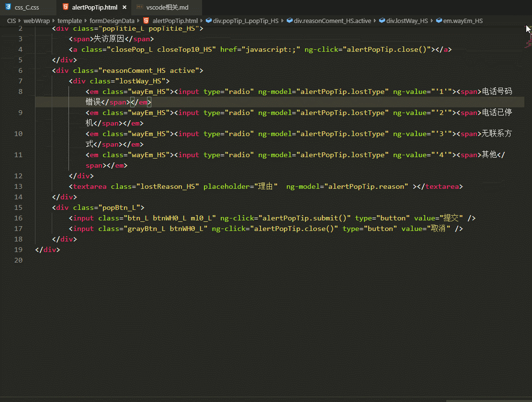Click HTML5 icon in breadcrumb before alertPopTip.html
532x402 pixels.
(146, 21)
